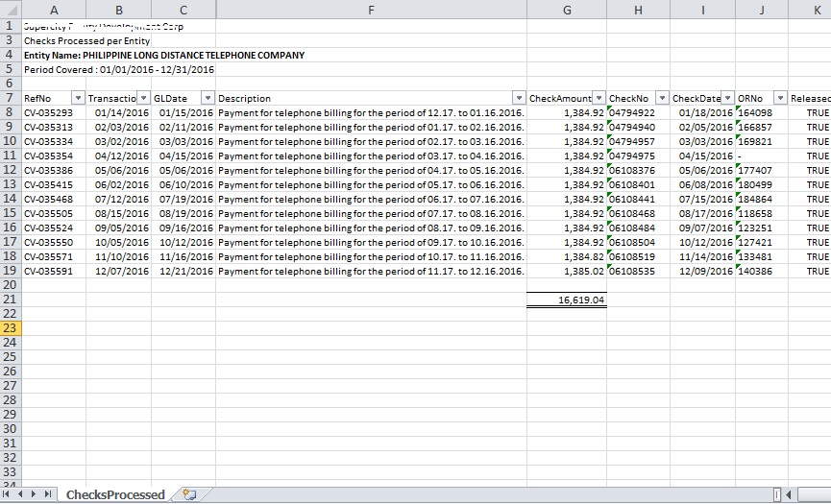Select GL date 06/10/2016 cell
The width and height of the screenshot is (831, 504).
coord(183,184)
